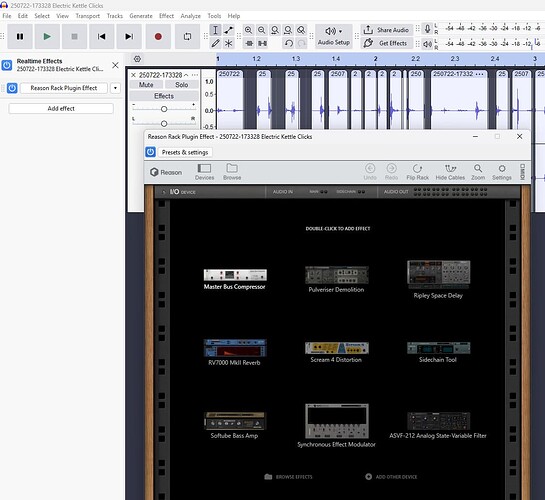545x500 pixels.
Task: Click Hide Cables in Reason toolbar
Action: point(450,172)
